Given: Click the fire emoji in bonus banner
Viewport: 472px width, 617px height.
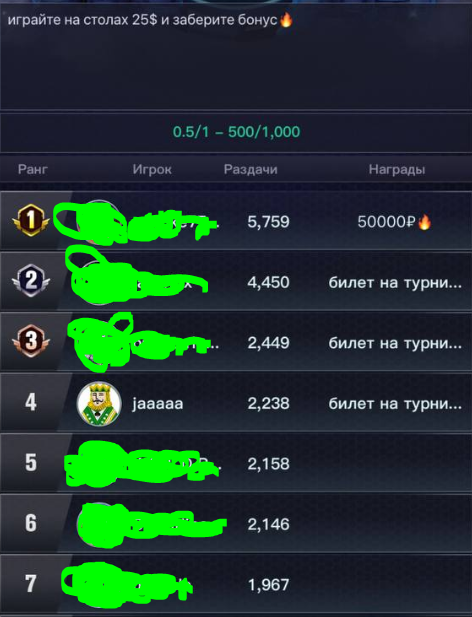Looking at the screenshot, I should click(x=286, y=20).
